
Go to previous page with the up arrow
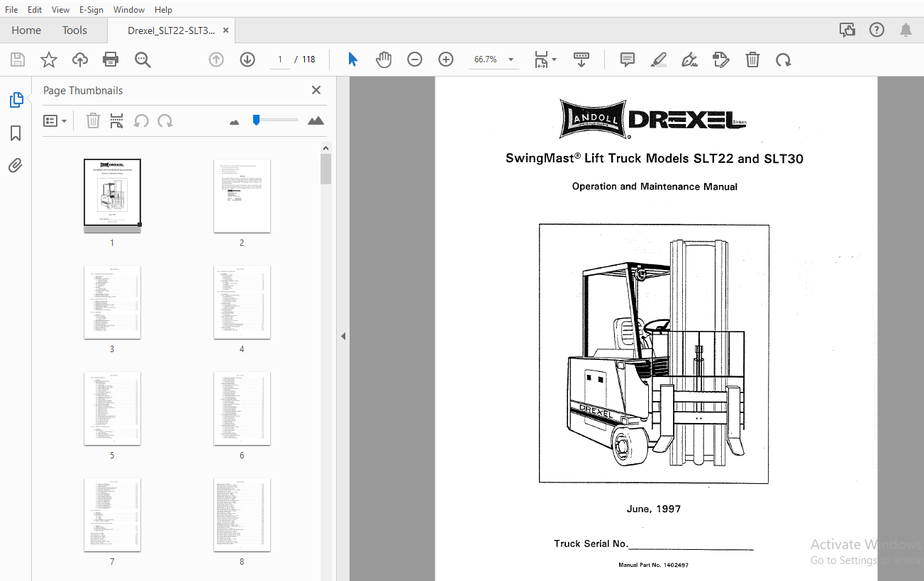coord(216,60)
